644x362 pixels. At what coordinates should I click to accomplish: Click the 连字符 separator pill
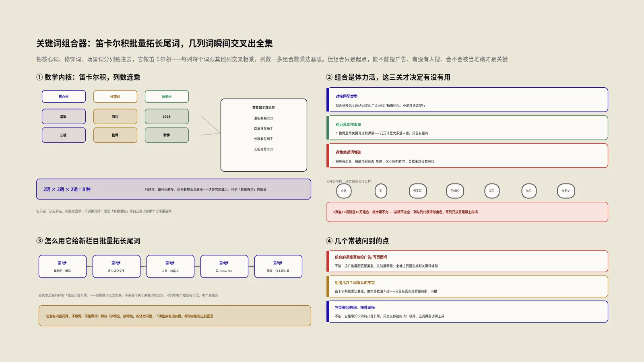(x=418, y=191)
